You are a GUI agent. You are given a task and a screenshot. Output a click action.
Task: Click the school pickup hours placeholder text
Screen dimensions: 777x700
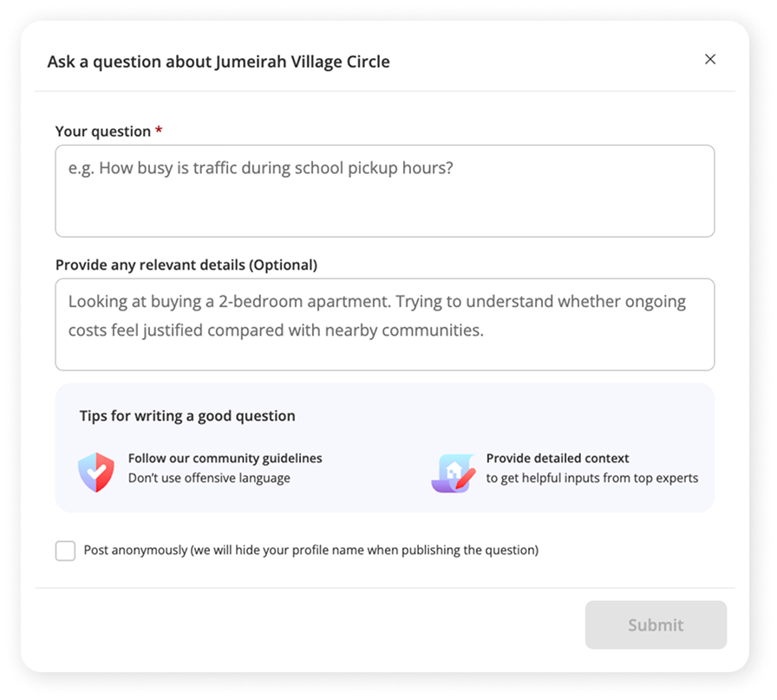pyautogui.click(x=261, y=168)
